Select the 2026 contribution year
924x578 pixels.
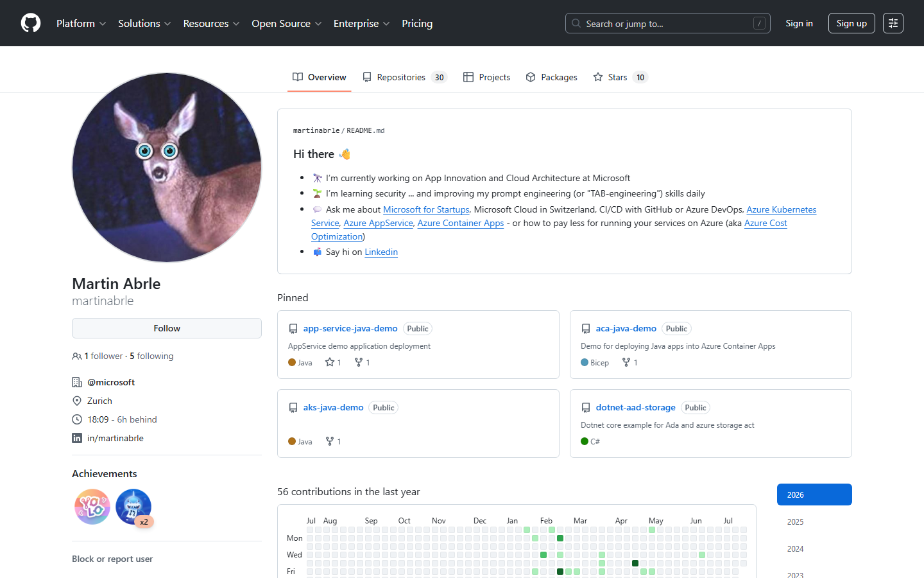[814, 495]
